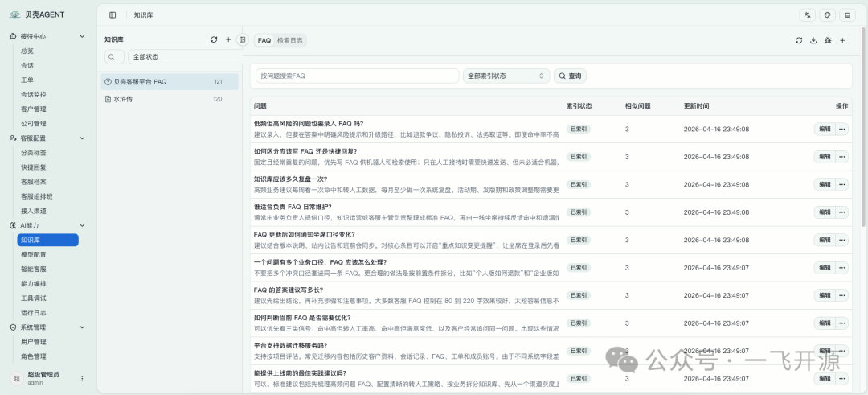Add a new knowledge base
Viewport: 868px width, 395px height.
[228, 40]
